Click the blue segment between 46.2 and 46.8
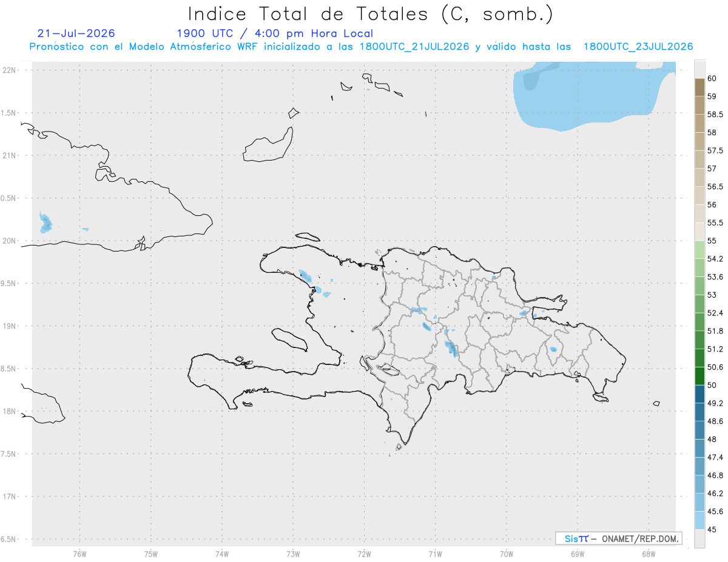This screenshot has height=562, width=728. [699, 484]
